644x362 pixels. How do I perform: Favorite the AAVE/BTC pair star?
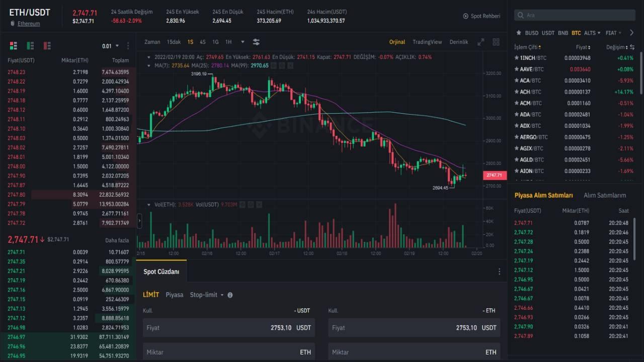coord(517,69)
